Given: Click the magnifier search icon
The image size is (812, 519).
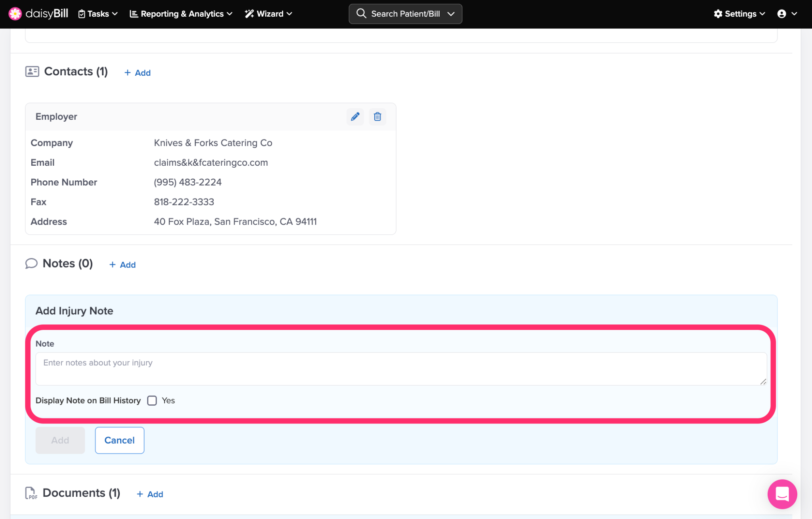Looking at the screenshot, I should [x=361, y=13].
